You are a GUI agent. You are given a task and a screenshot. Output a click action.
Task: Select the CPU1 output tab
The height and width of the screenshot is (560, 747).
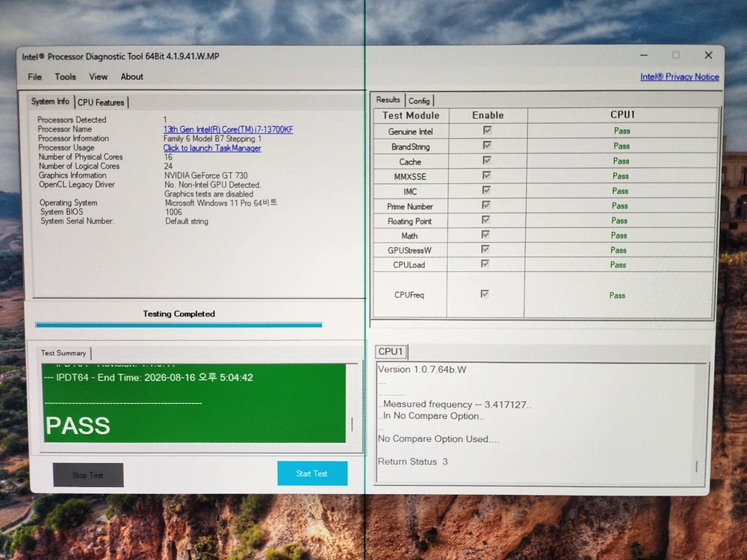(390, 352)
